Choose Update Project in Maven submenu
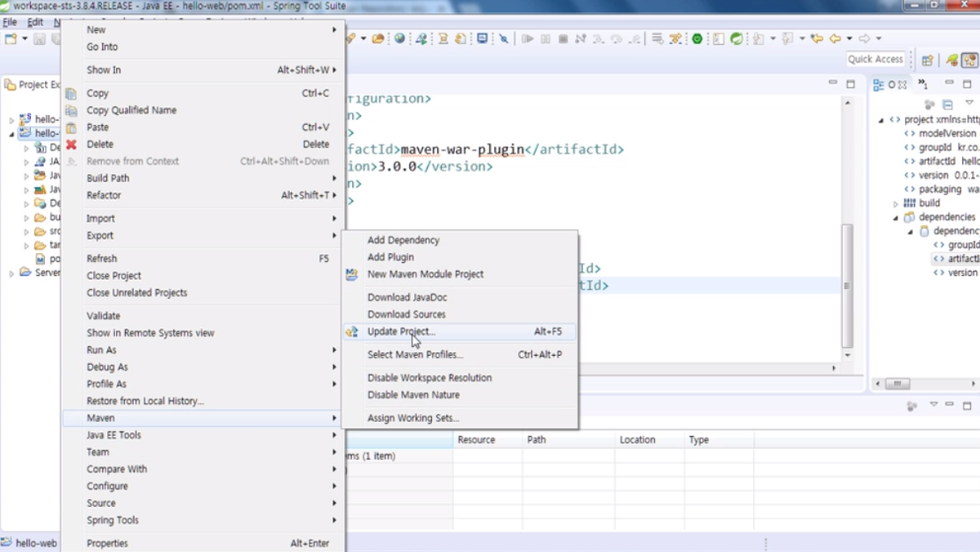This screenshot has height=552, width=980. (460, 332)
